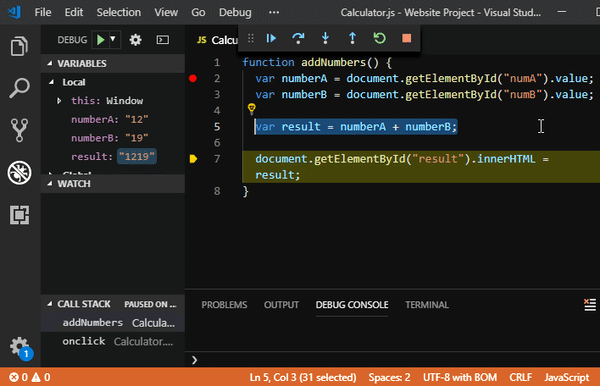Screen dimensions: 600x386
Task: Open the debug configuration dropdown arrow
Action: coord(113,39)
